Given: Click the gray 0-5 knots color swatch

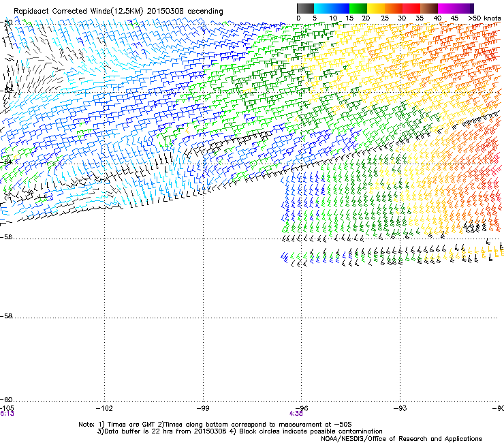Looking at the screenshot, I should click(x=305, y=8).
